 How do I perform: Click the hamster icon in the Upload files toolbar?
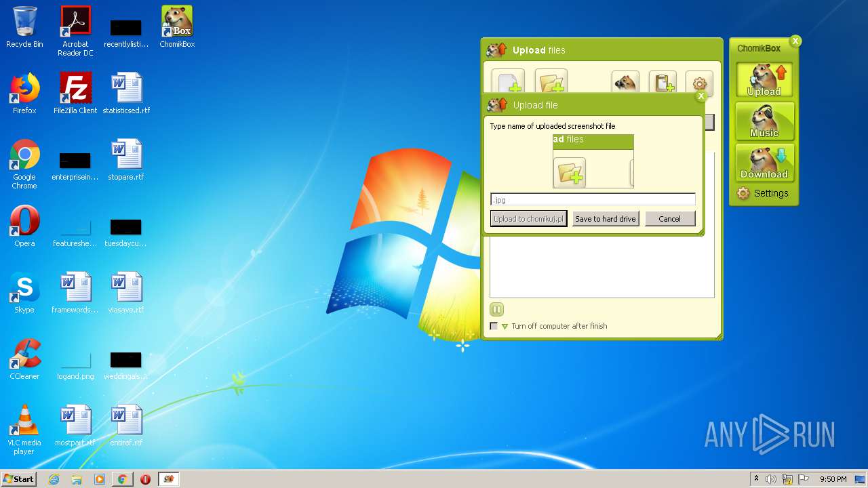pyautogui.click(x=625, y=83)
